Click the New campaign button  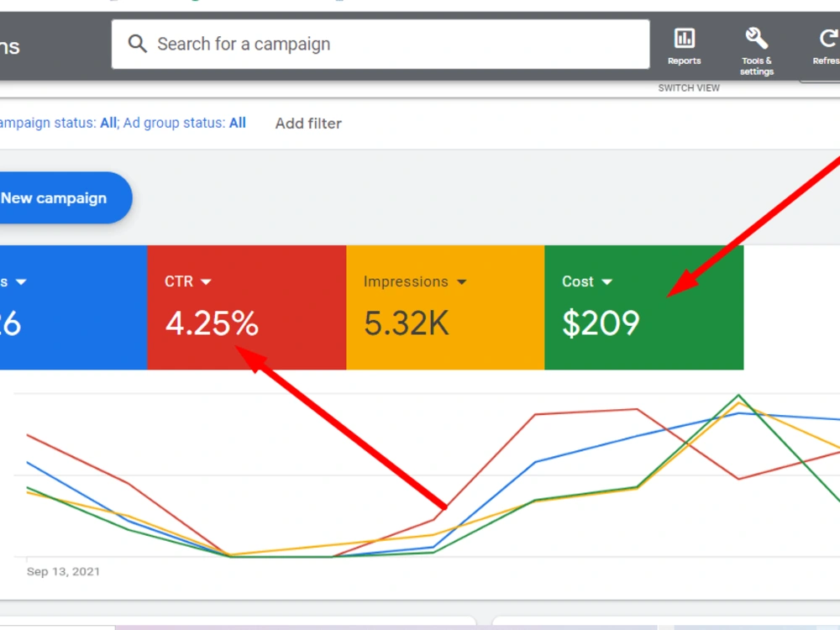point(66,197)
